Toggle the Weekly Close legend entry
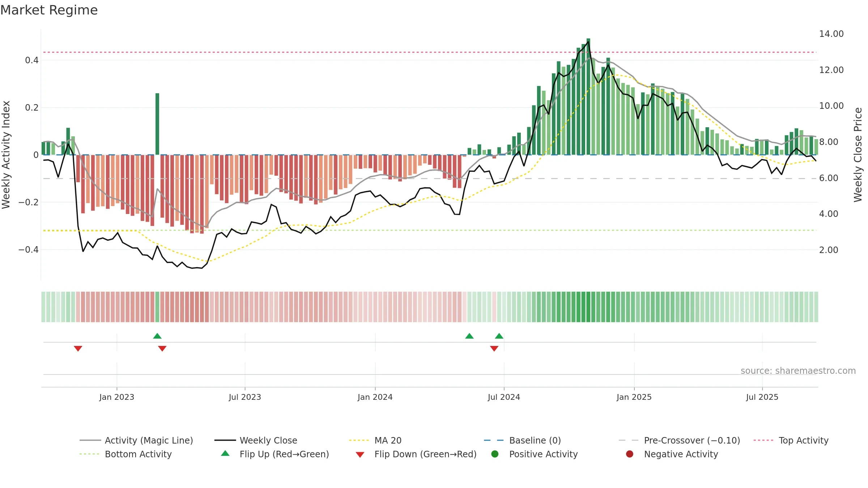The image size is (868, 488). [x=256, y=440]
